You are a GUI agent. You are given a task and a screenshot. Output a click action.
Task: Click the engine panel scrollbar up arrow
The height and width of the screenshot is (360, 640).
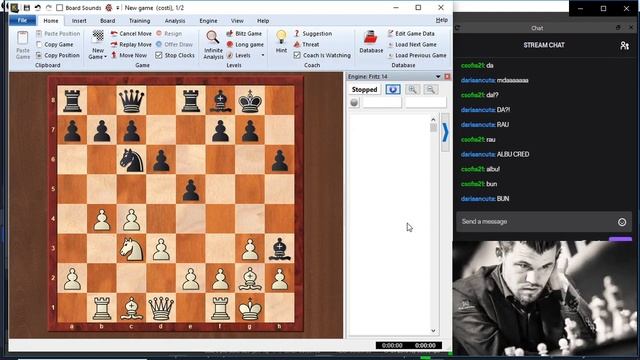pyautogui.click(x=433, y=119)
